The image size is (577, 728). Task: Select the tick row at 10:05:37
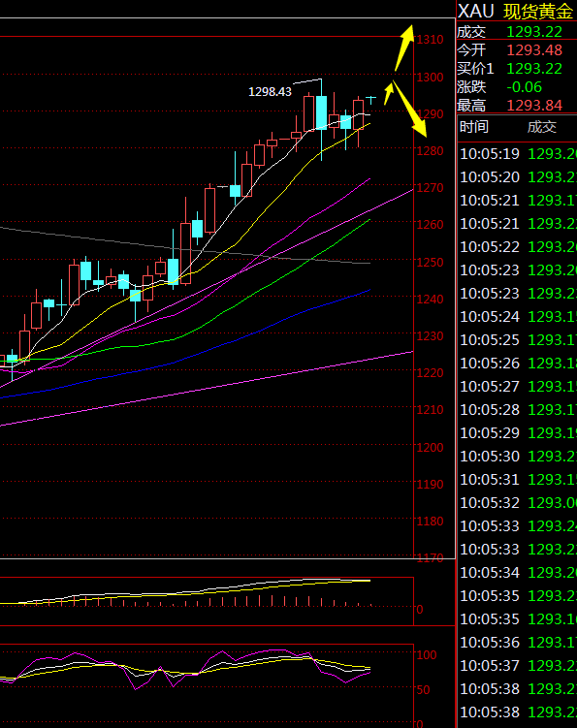(x=518, y=665)
